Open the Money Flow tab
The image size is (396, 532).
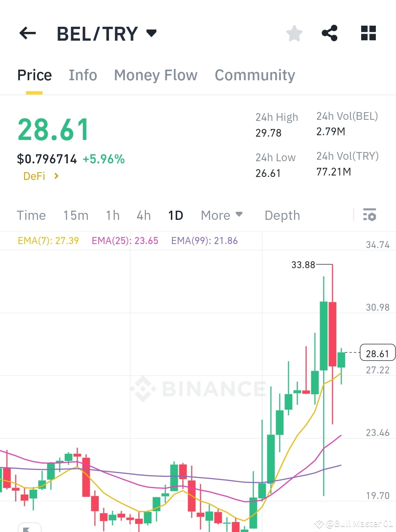coord(155,75)
